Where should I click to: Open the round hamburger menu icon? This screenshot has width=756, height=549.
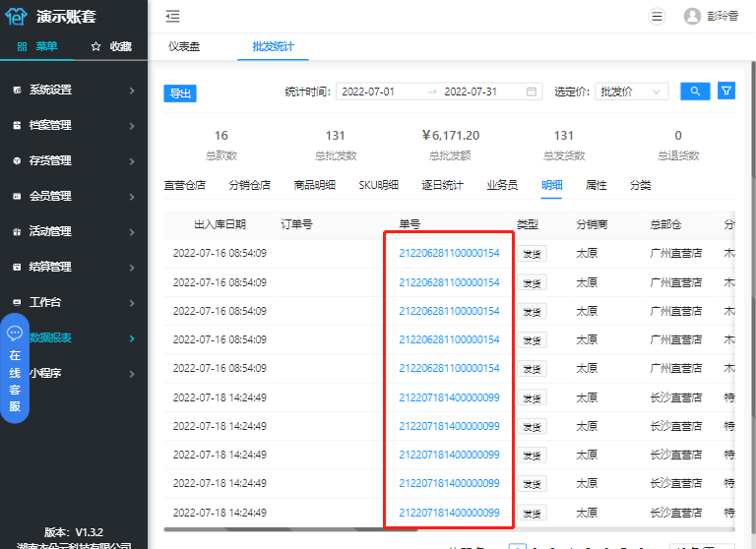pyautogui.click(x=657, y=17)
